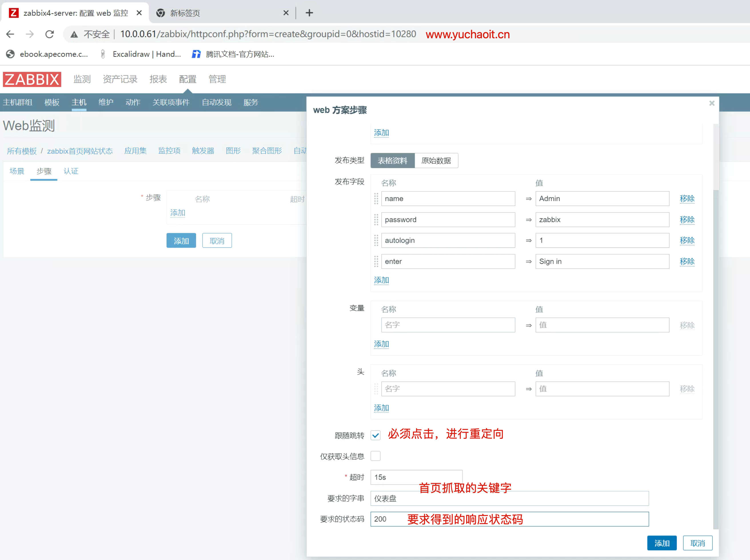The width and height of the screenshot is (750, 560).
Task: Reload the page with browser refresh icon
Action: pyautogui.click(x=50, y=34)
